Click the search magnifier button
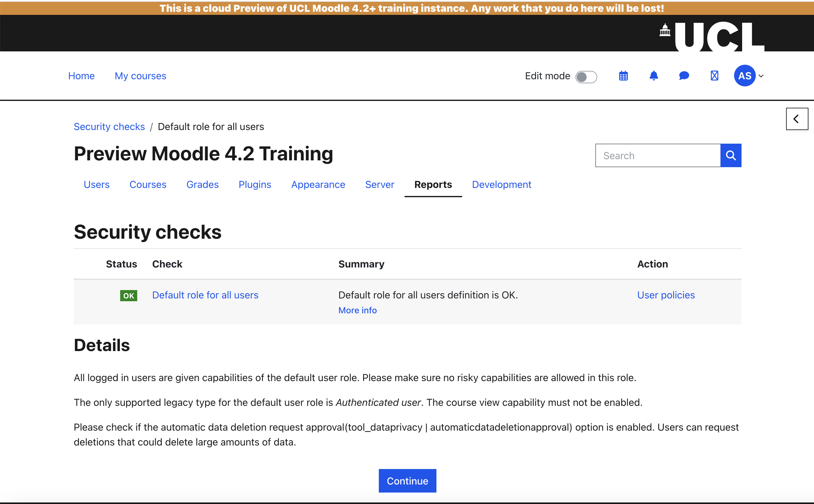 (731, 155)
